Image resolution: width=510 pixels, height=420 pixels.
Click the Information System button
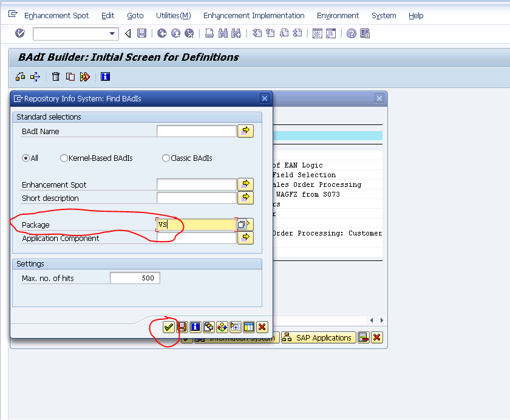237,337
